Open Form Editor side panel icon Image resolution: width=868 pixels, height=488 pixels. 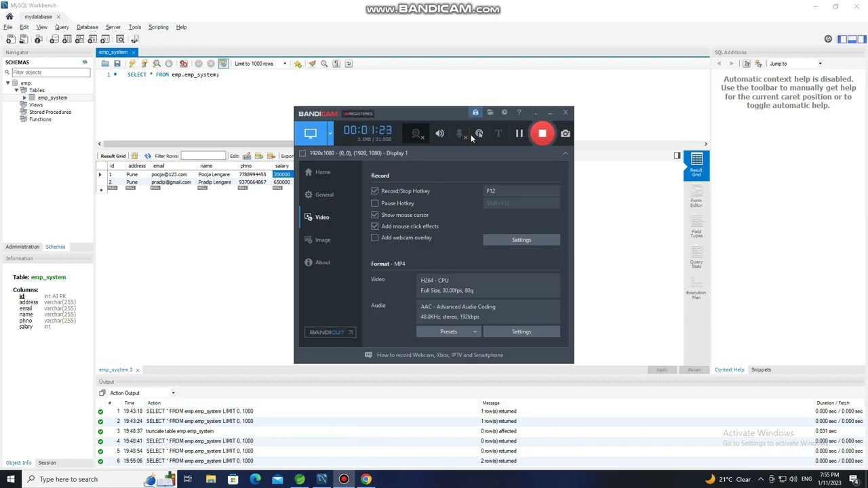(696, 196)
